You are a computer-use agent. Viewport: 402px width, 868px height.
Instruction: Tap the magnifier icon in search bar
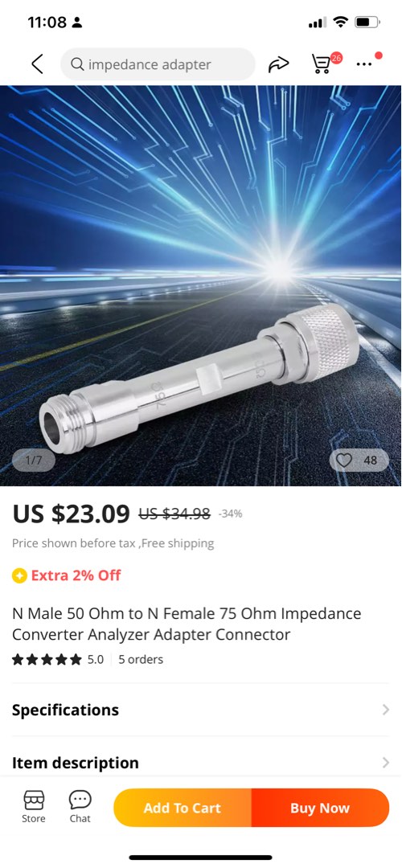(77, 64)
